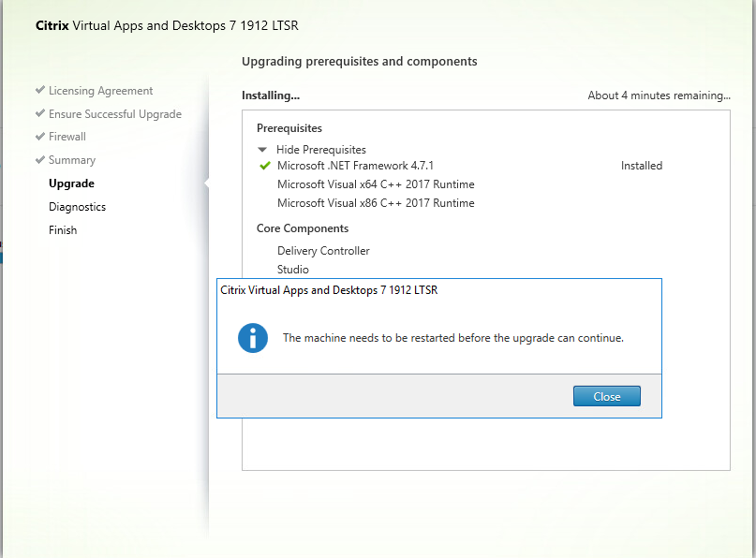This screenshot has width=756, height=558.
Task: Click green checkmark beside .NET Framework 4.7.1
Action: pyautogui.click(x=265, y=166)
